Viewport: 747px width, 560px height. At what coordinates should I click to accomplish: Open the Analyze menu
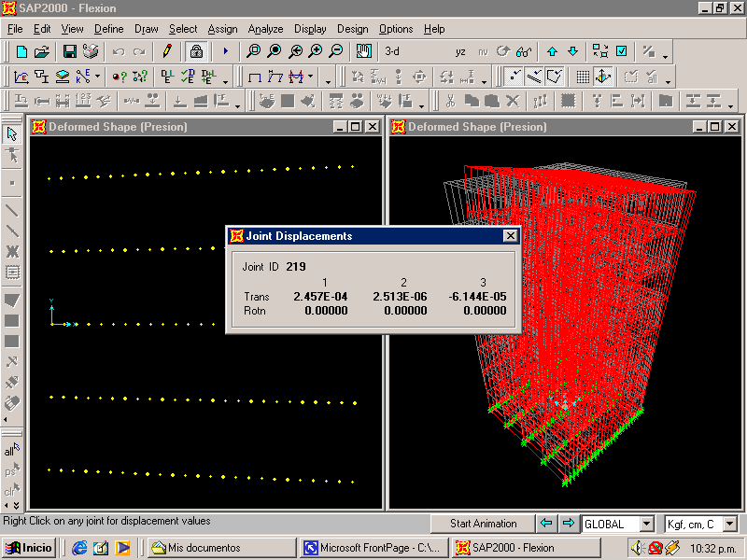(265, 29)
